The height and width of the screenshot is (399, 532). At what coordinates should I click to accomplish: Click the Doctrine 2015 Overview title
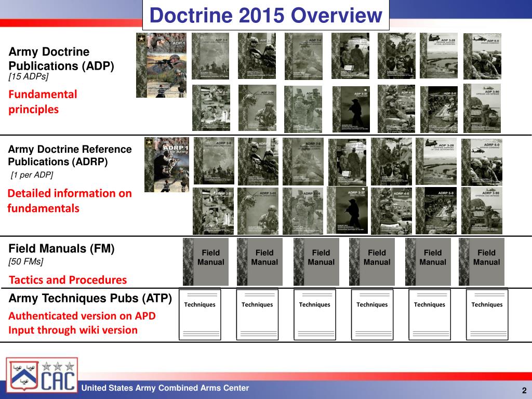click(x=266, y=15)
